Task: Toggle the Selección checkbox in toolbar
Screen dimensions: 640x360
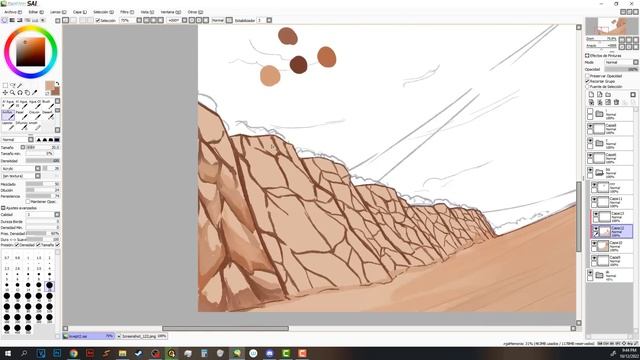Action: tap(98, 20)
